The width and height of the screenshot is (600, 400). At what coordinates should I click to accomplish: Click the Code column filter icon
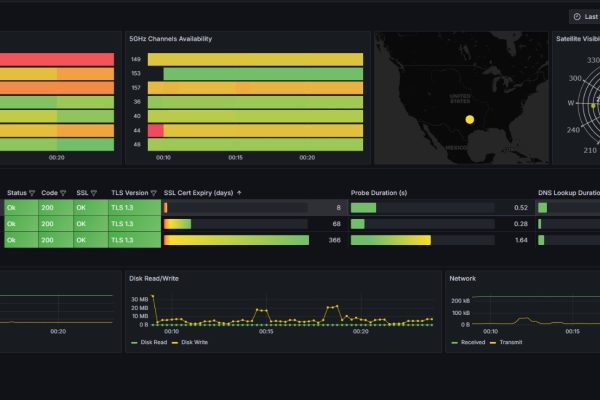(x=65, y=193)
